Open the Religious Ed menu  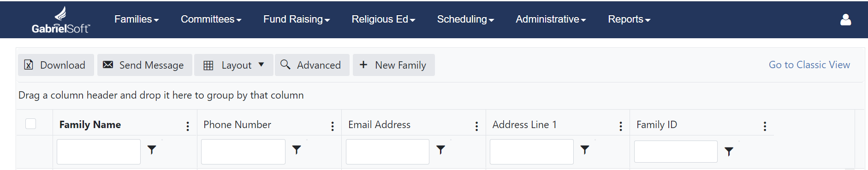(383, 19)
